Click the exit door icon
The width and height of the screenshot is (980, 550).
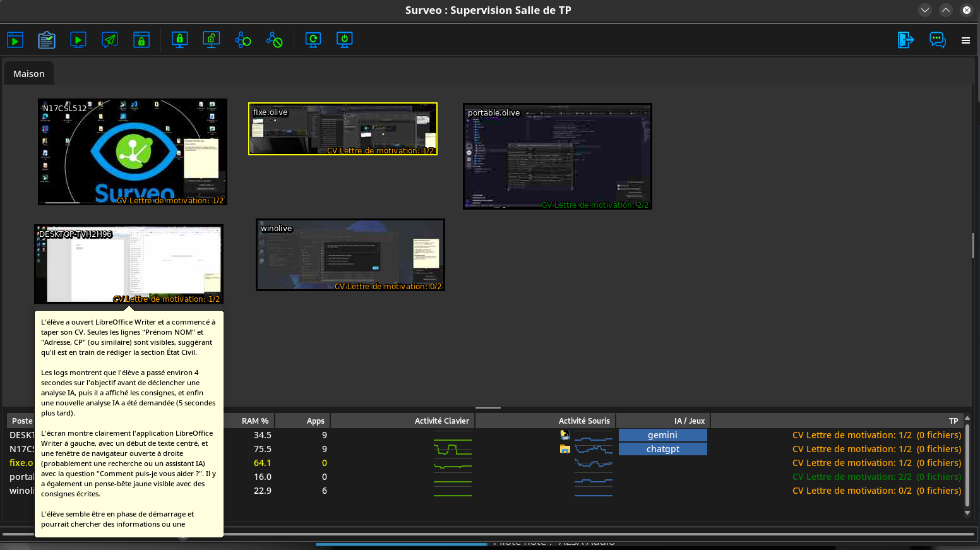pos(906,40)
